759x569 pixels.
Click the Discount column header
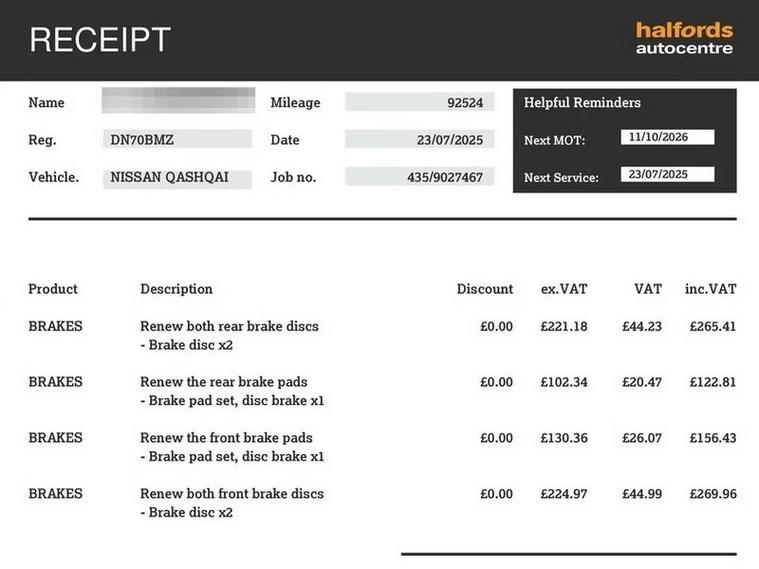coord(485,289)
